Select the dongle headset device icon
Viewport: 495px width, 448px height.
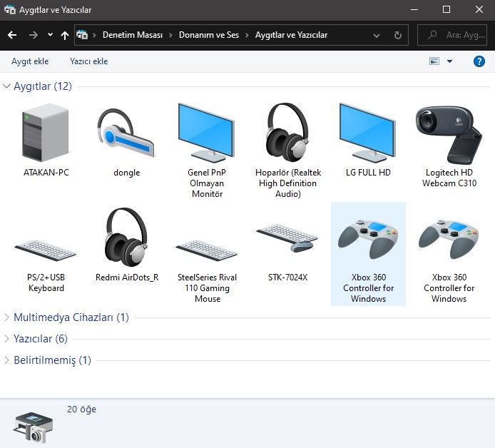tap(126, 133)
